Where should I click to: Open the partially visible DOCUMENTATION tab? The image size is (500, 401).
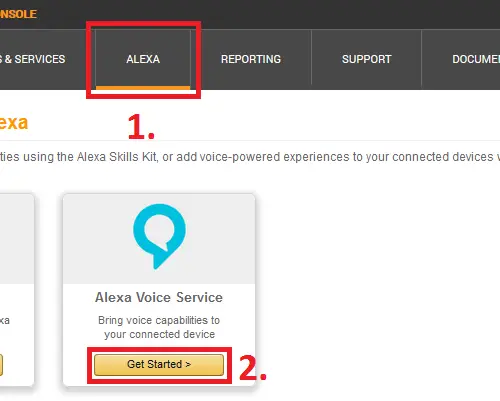[x=476, y=59]
